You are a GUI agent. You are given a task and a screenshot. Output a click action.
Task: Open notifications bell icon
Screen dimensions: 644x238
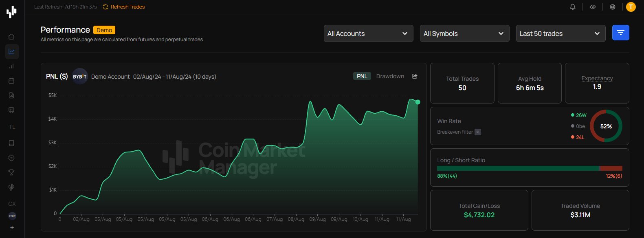coord(573,7)
